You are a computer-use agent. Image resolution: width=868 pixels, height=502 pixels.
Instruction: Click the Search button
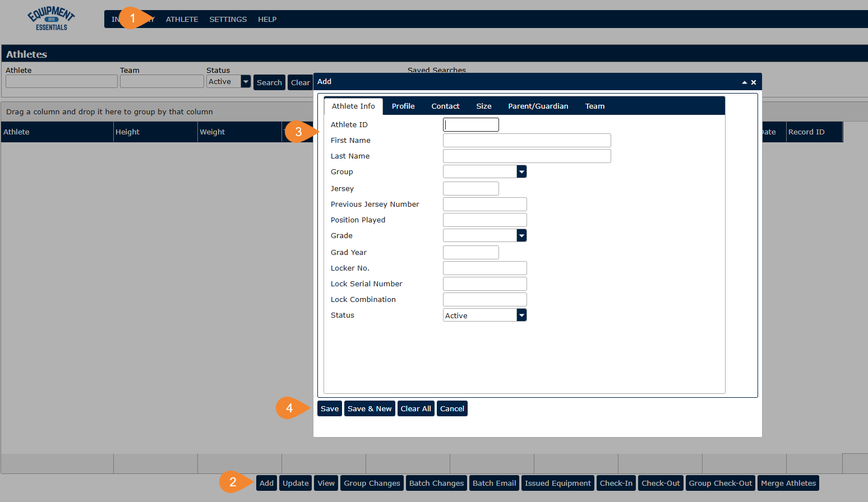pyautogui.click(x=269, y=82)
